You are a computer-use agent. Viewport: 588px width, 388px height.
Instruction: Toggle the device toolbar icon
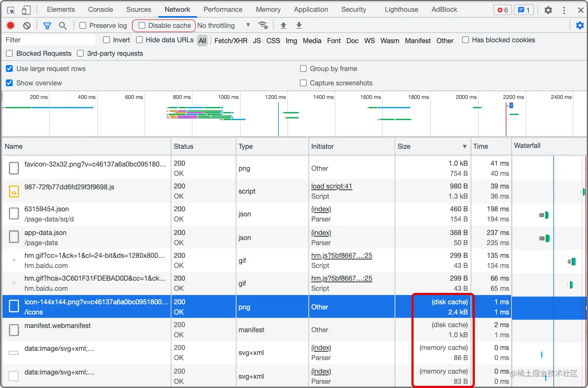click(x=26, y=10)
